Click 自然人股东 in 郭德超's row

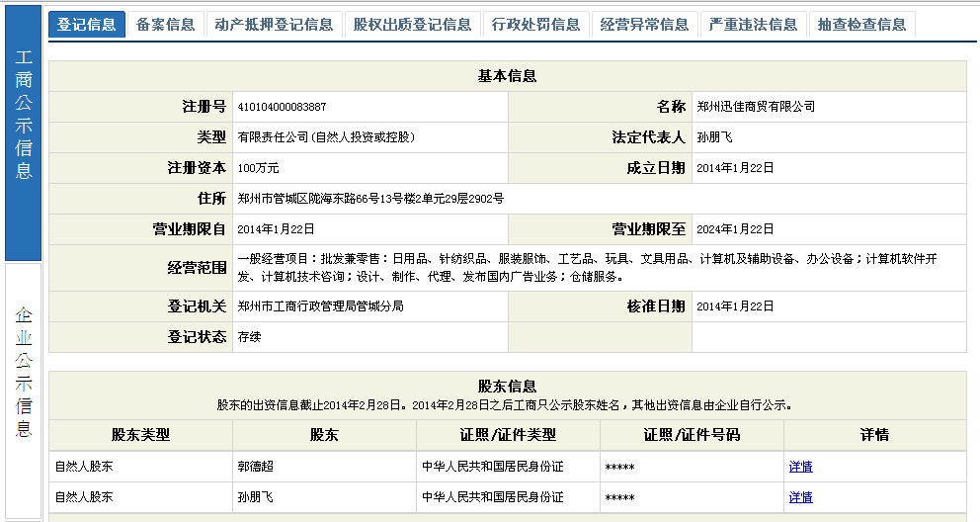point(84,467)
